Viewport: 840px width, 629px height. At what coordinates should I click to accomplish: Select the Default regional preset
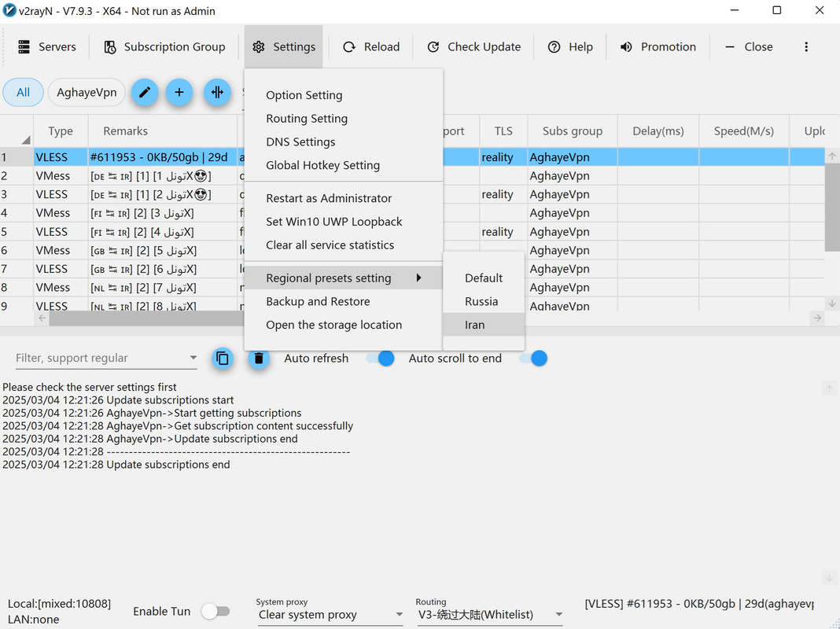pyautogui.click(x=484, y=278)
